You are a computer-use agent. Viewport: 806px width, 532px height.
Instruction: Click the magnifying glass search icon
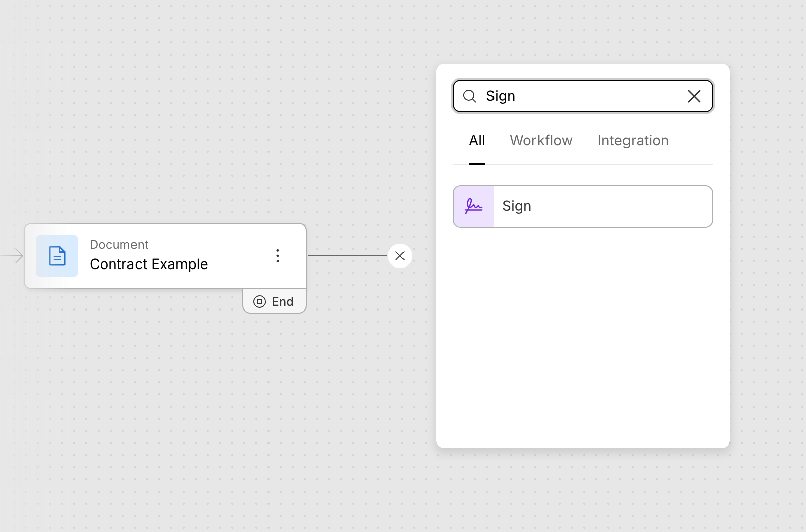[x=470, y=96]
